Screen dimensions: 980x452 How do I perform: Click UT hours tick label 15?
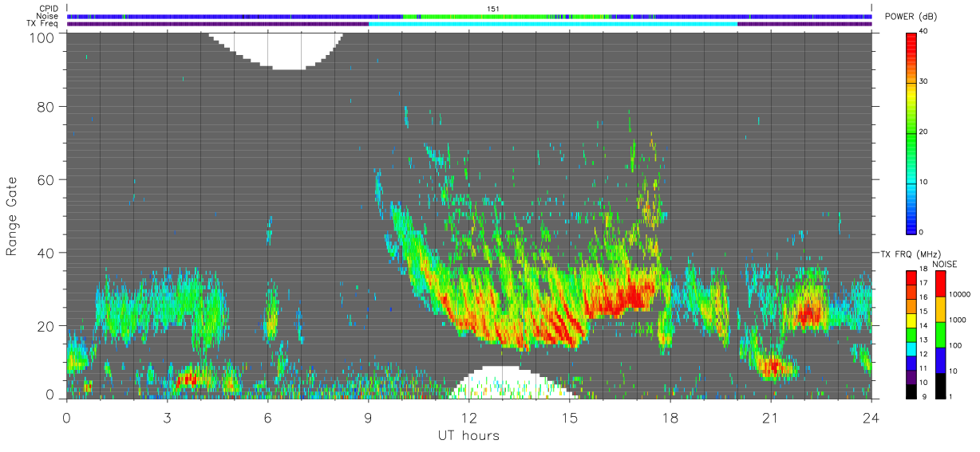pyautogui.click(x=569, y=416)
